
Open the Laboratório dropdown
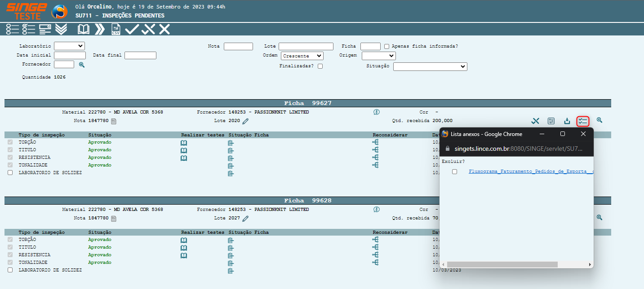[x=69, y=46]
